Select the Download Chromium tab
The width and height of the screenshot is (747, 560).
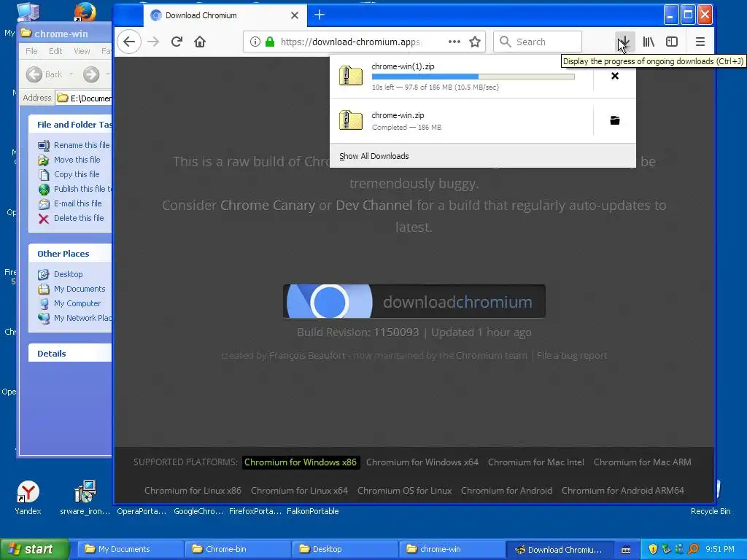click(225, 15)
